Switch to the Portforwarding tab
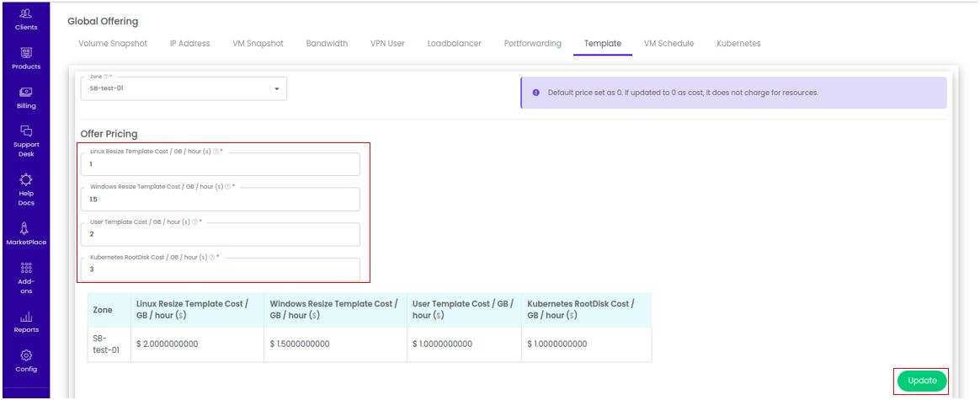The image size is (980, 400). [532, 44]
